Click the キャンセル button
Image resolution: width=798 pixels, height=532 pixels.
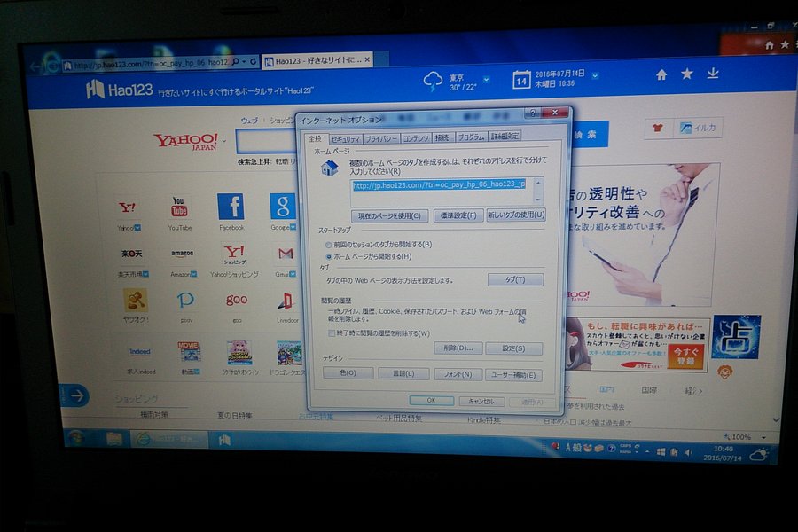pos(481,402)
